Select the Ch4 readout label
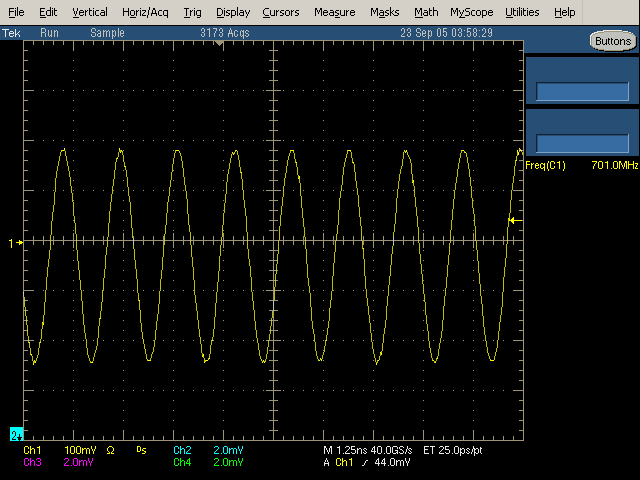640x480 pixels. [181, 463]
